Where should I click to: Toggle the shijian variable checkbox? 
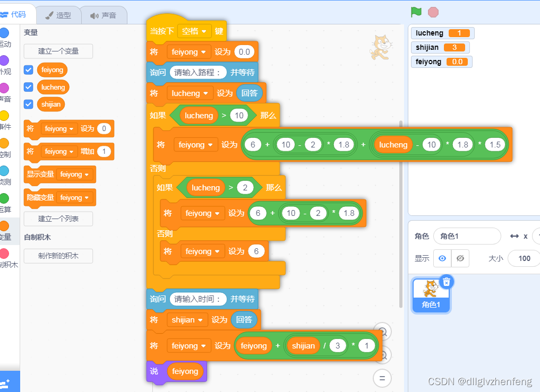(29, 104)
